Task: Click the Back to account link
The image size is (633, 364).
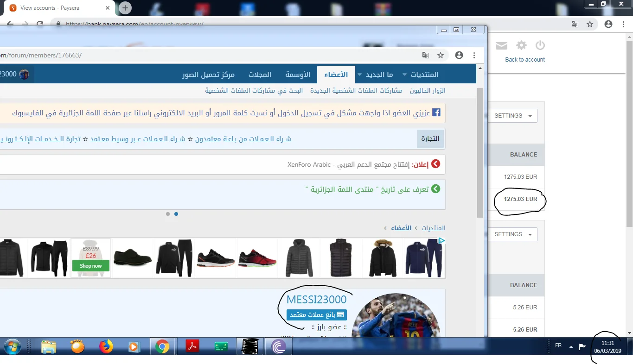Action: click(524, 60)
